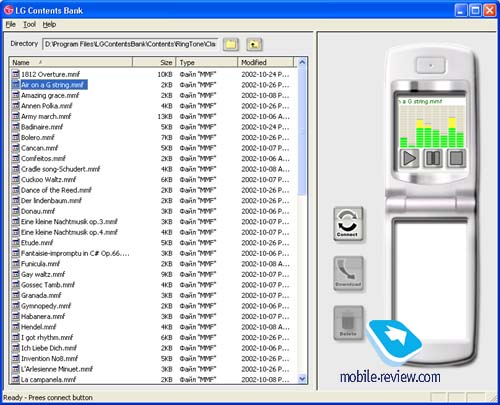Screen dimensions: 500x405
Task: Click the scrollbar up arrow in file list
Action: click(x=302, y=62)
